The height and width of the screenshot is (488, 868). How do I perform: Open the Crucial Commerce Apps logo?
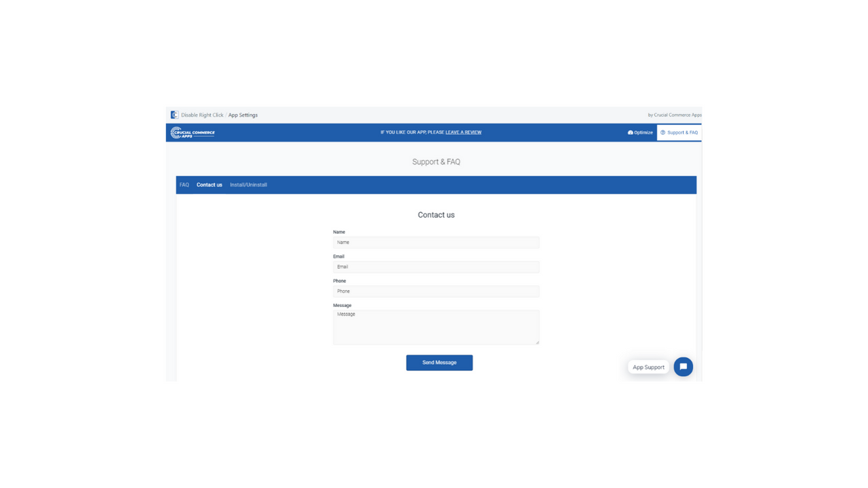[193, 132]
